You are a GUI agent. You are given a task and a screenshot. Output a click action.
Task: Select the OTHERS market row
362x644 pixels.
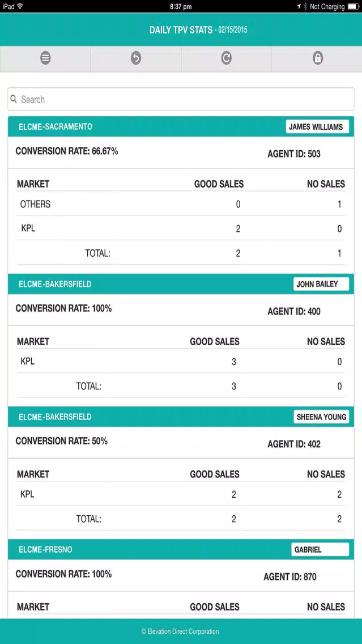click(181, 204)
